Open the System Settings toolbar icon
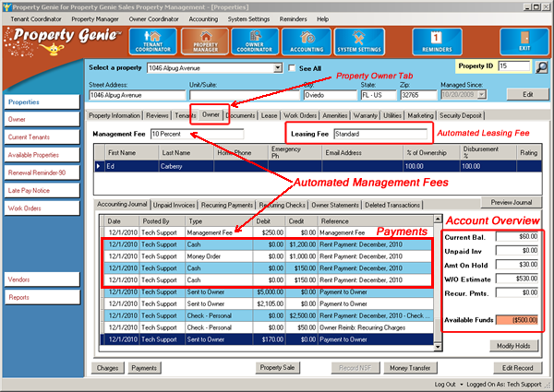Image resolution: width=554 pixels, height=392 pixels. click(x=359, y=42)
